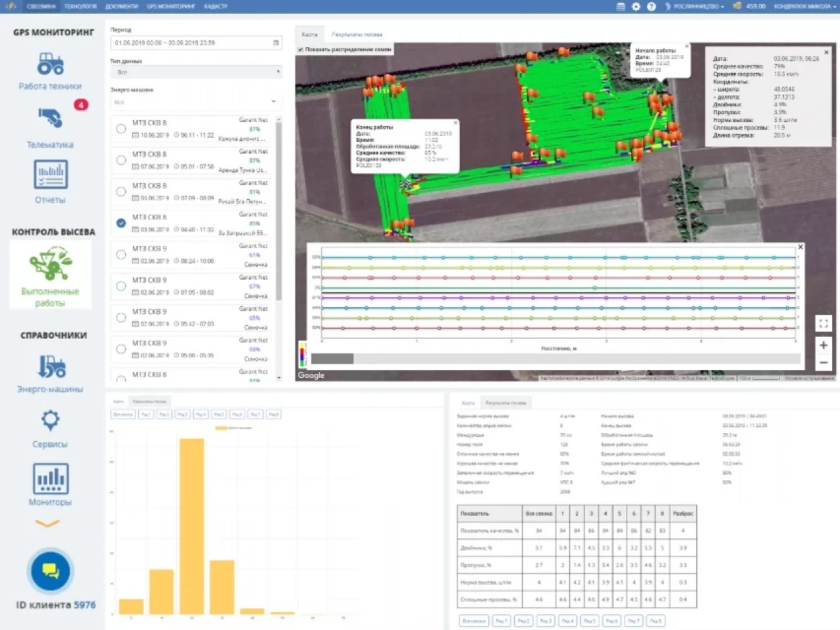Click the help question mark icon
The image size is (840, 630).
point(651,7)
